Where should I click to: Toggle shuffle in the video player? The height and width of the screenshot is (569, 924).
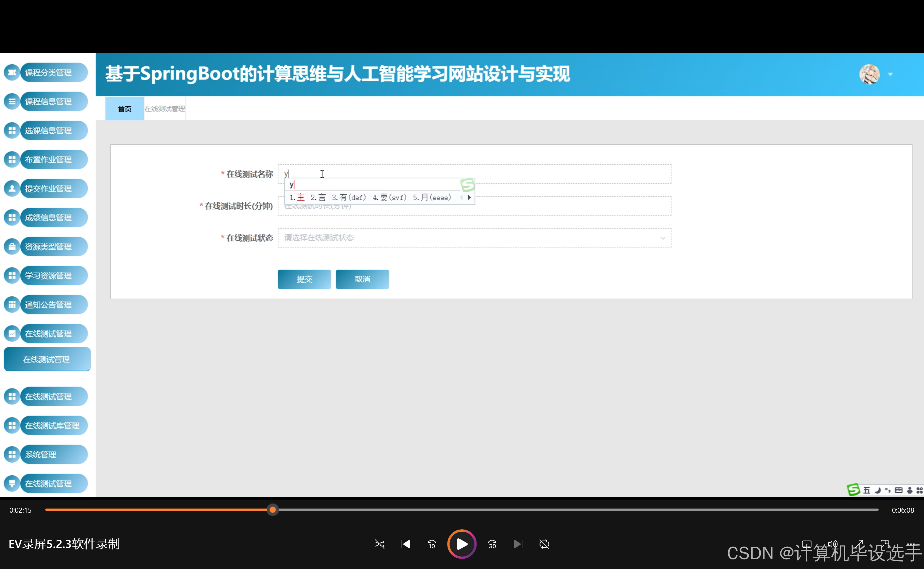coord(379,544)
